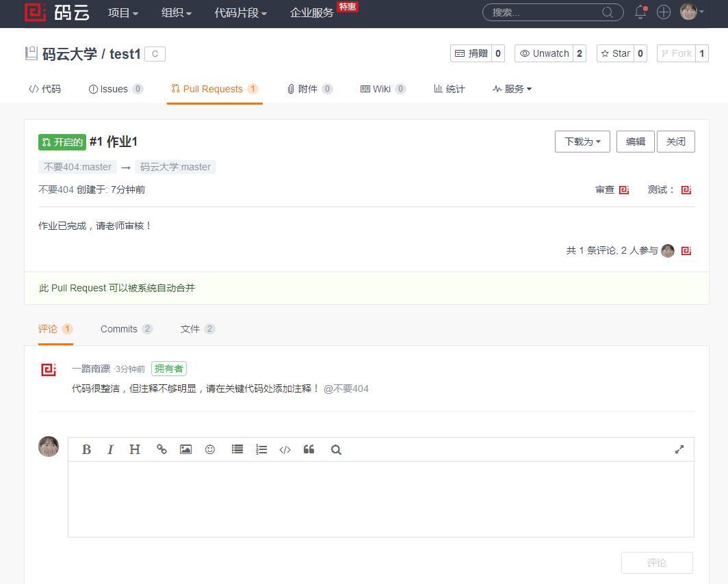
Task: Insert a link in comment editor
Action: coord(161,449)
